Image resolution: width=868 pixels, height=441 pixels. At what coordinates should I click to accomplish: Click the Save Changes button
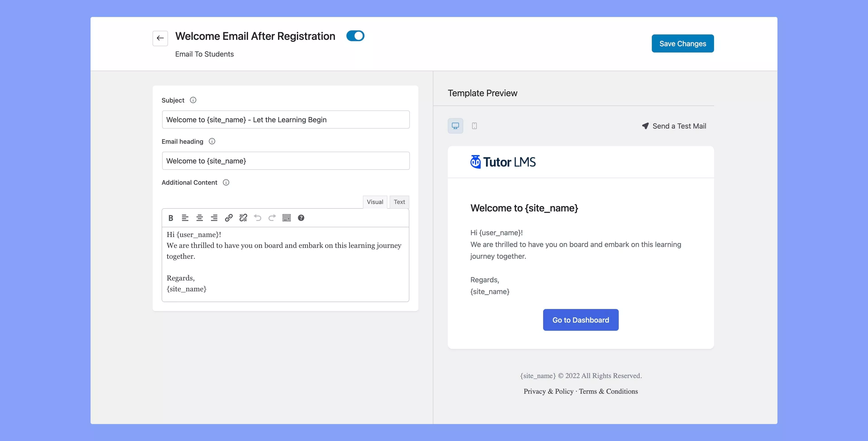[682, 43]
